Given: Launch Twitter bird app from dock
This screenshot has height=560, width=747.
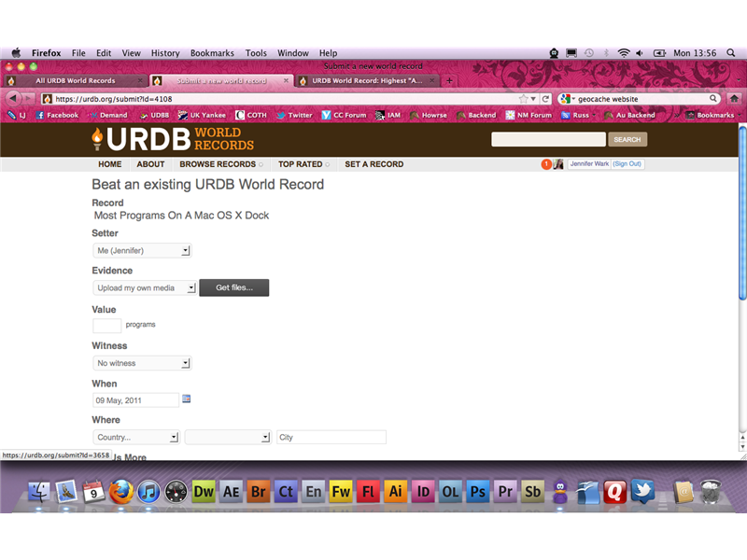Looking at the screenshot, I should tap(642, 492).
